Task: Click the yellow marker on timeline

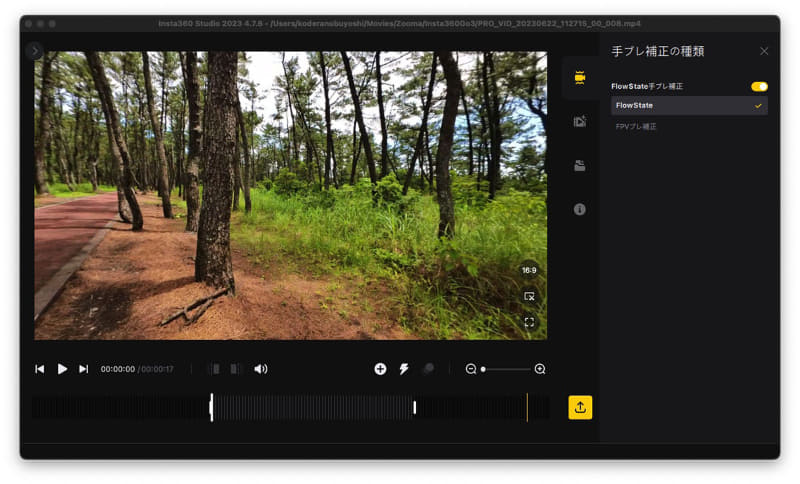Action: (x=527, y=407)
